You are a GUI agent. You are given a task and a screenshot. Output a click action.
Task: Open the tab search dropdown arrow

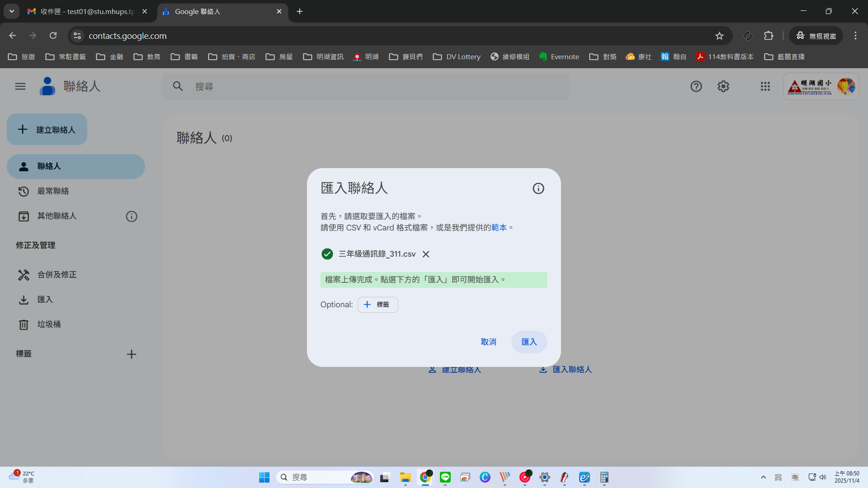point(12,11)
